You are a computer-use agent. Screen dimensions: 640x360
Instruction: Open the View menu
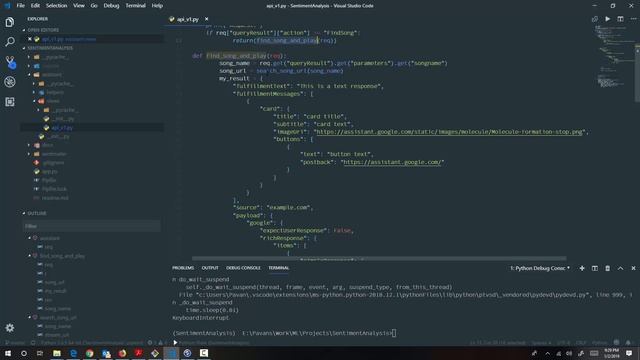click(79, 6)
